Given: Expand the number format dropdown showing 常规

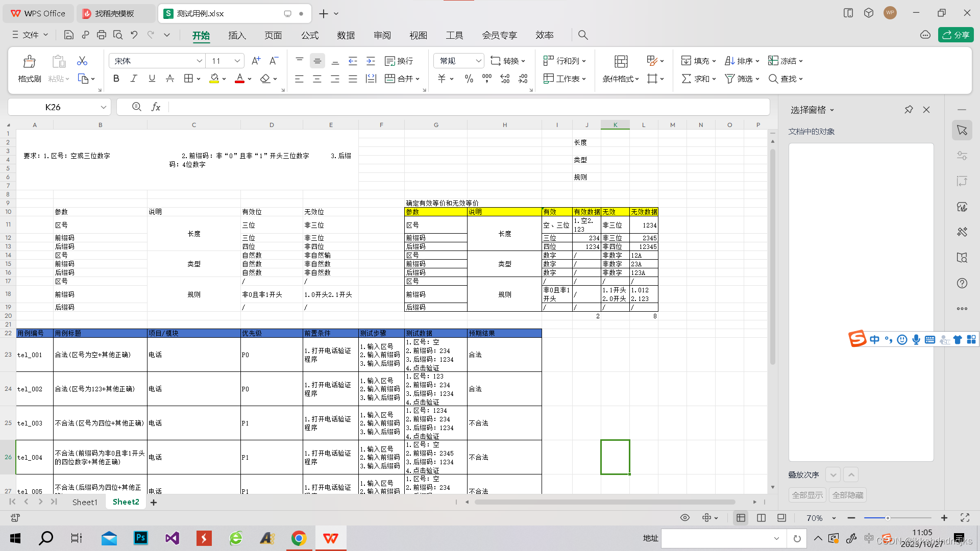Looking at the screenshot, I should point(478,61).
